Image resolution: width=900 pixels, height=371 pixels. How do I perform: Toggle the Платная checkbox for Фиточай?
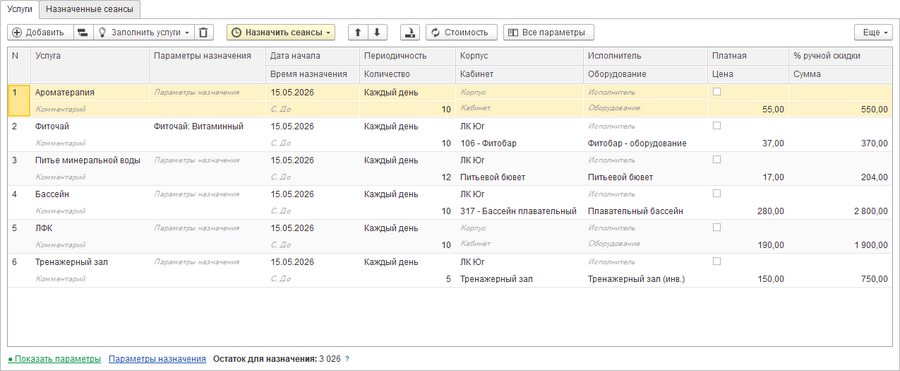click(x=716, y=125)
